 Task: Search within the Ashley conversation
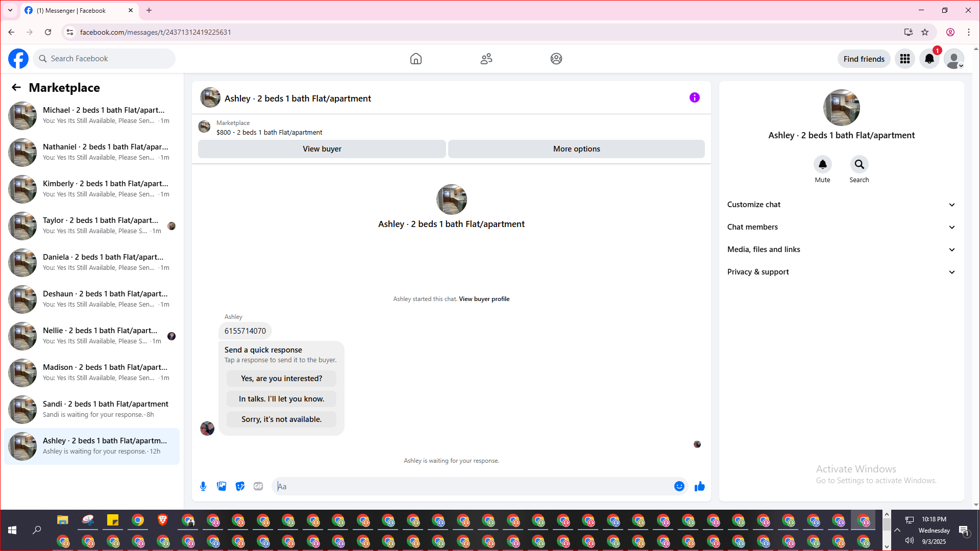860,164
